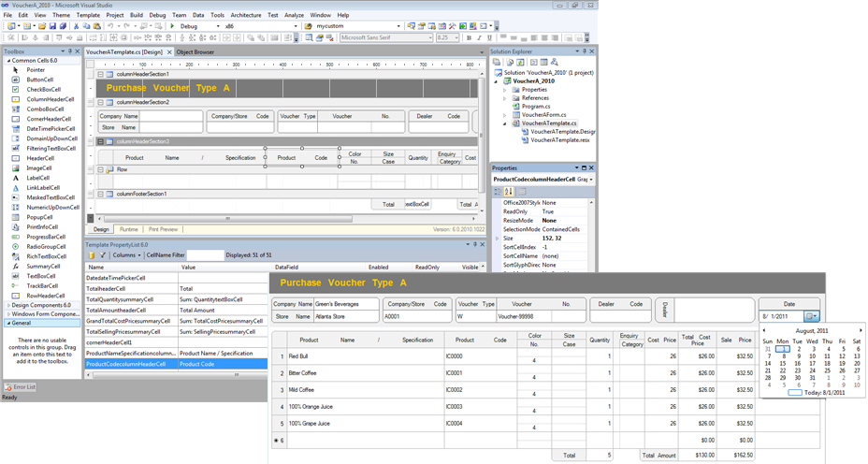Click the Cut scissors icon
The image size is (868, 464).
[x=77, y=26]
